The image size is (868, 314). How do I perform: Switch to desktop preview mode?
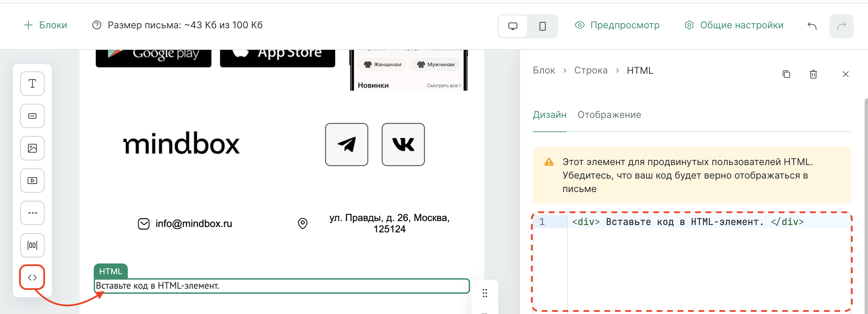(x=513, y=26)
